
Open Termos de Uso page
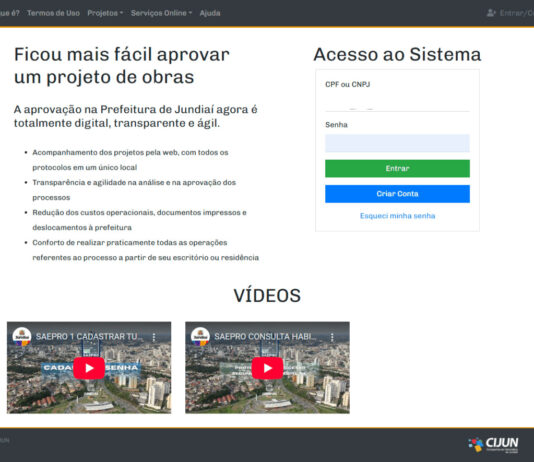(53, 13)
